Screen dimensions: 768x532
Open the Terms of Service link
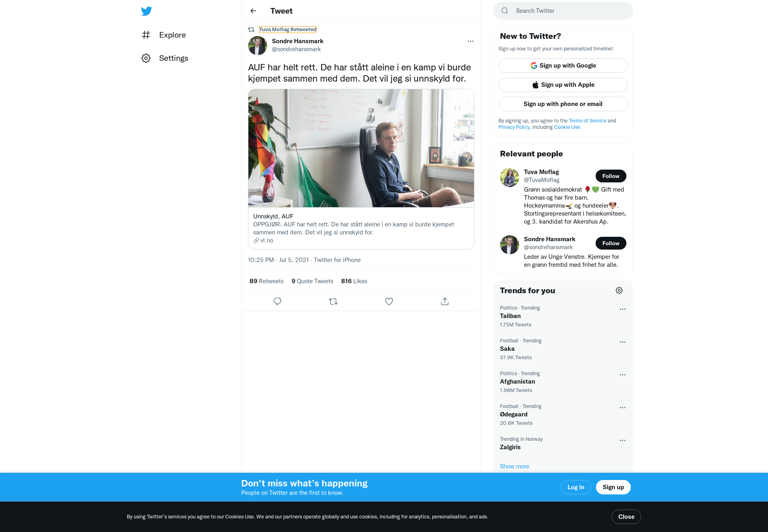tap(587, 120)
